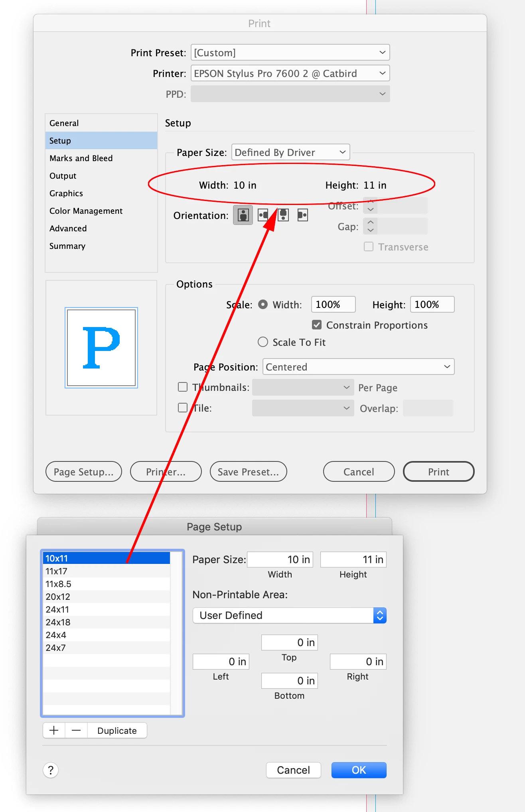Open the Page Position dropdown

click(x=359, y=367)
